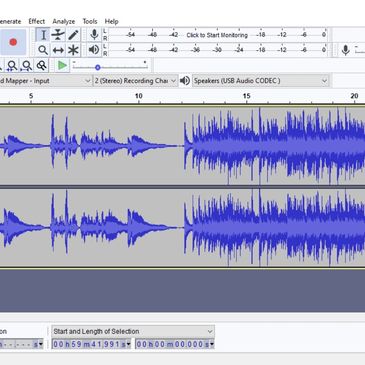The image size is (365, 365).
Task: Click inside the lower (right channel) waveform
Action: pyautogui.click(x=182, y=228)
